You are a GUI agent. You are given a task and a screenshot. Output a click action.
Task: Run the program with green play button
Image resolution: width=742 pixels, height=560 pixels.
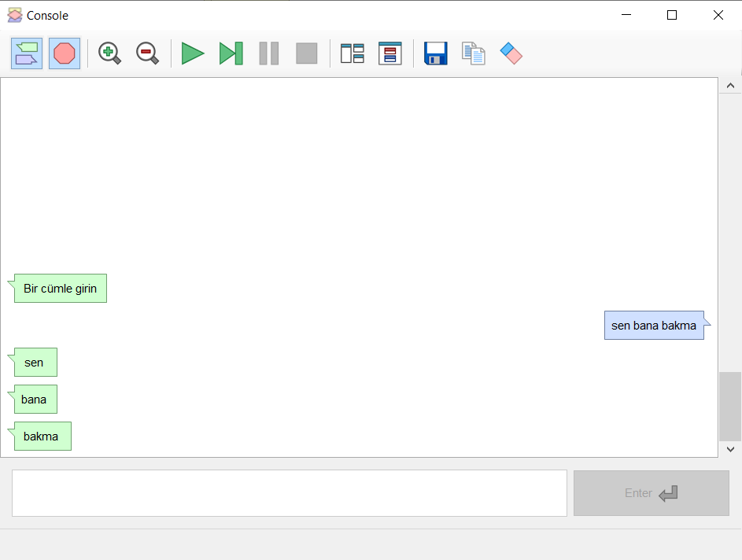193,53
